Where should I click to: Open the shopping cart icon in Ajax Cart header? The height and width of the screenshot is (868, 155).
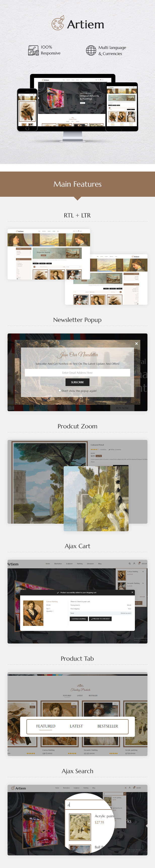[139, 563]
